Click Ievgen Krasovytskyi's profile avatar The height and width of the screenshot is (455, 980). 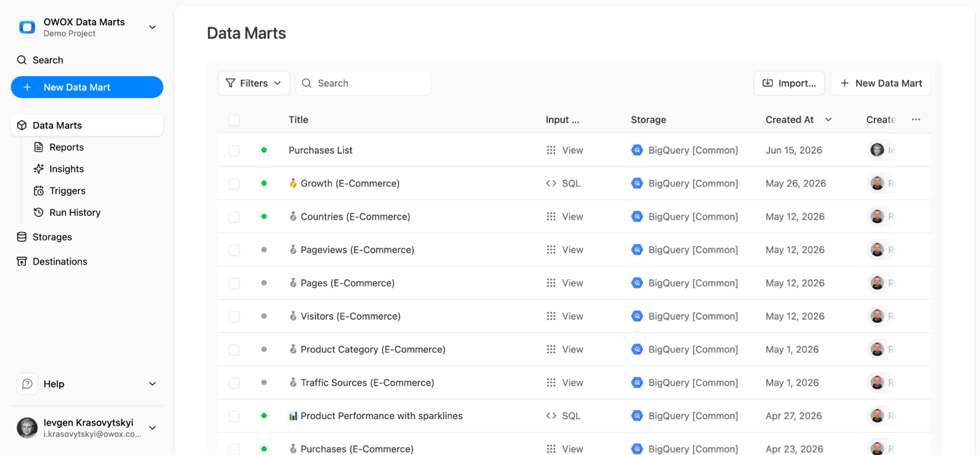[x=27, y=428]
